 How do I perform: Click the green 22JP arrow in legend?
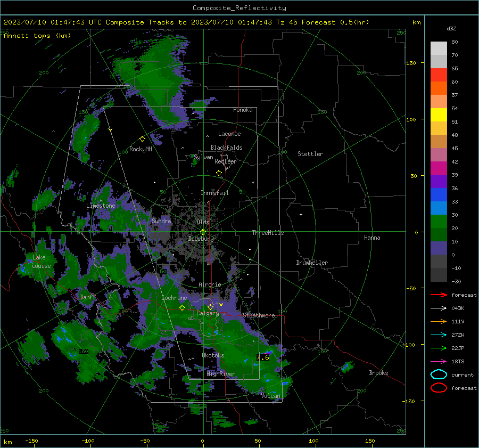click(439, 348)
